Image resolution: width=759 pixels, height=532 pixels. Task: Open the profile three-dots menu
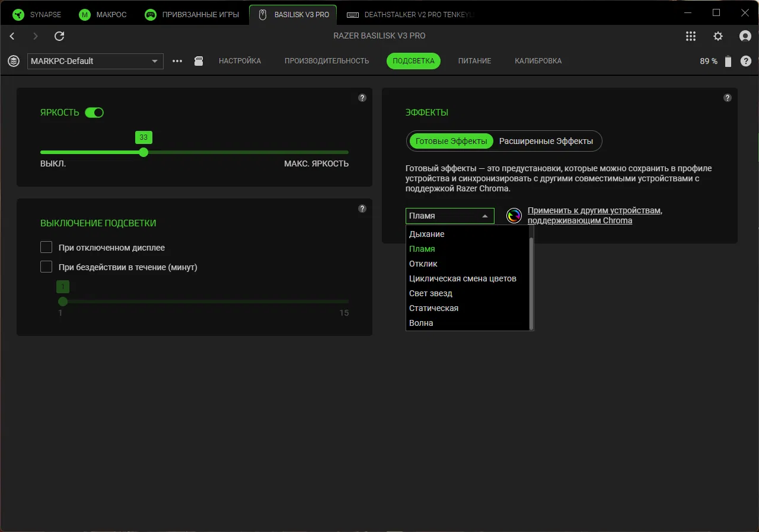(x=177, y=61)
